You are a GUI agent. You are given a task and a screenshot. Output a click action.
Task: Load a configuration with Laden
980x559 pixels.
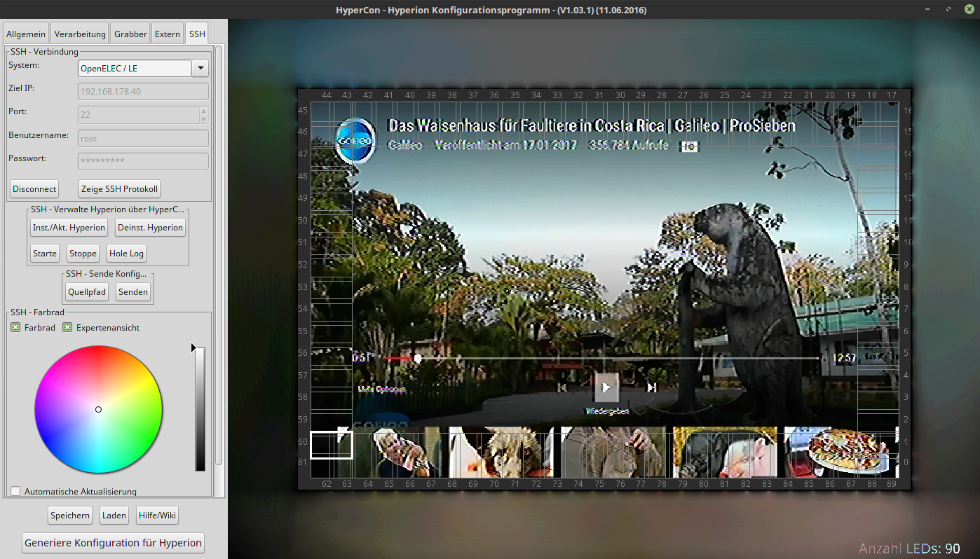(x=114, y=516)
